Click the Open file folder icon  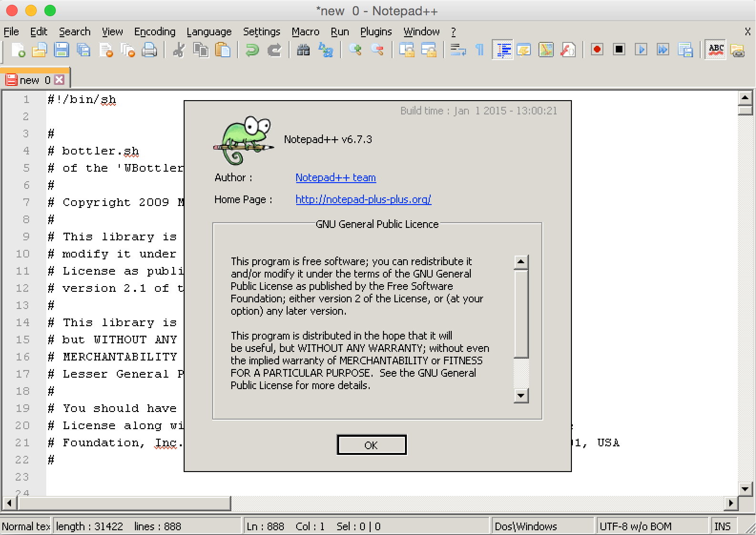tap(40, 50)
